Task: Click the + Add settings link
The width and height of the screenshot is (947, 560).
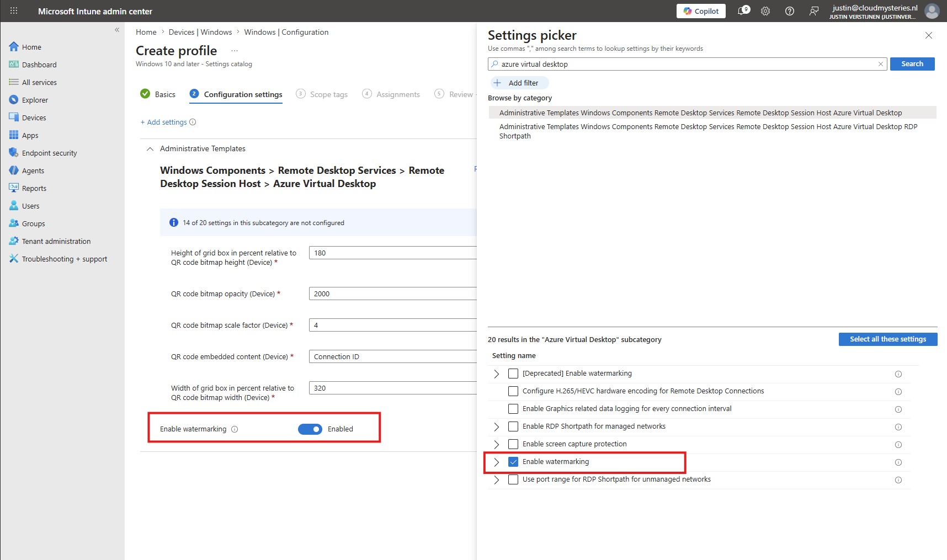Action: click(164, 122)
